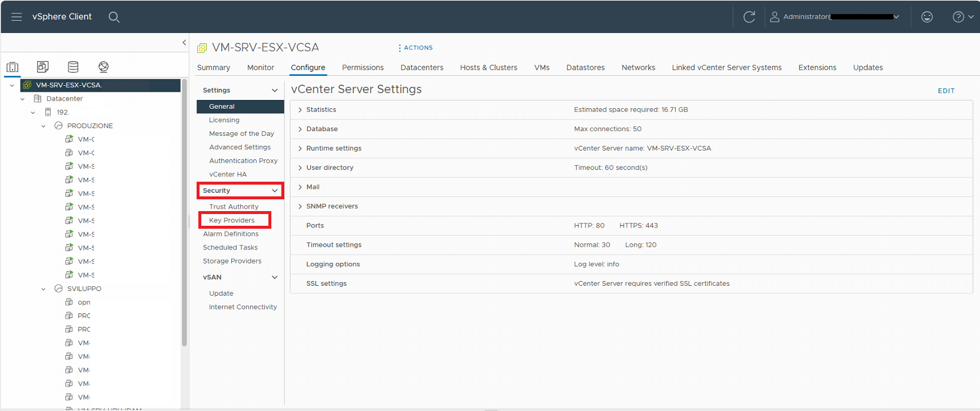Refresh using the circular arrow icon
The height and width of the screenshot is (411, 980).
[749, 17]
